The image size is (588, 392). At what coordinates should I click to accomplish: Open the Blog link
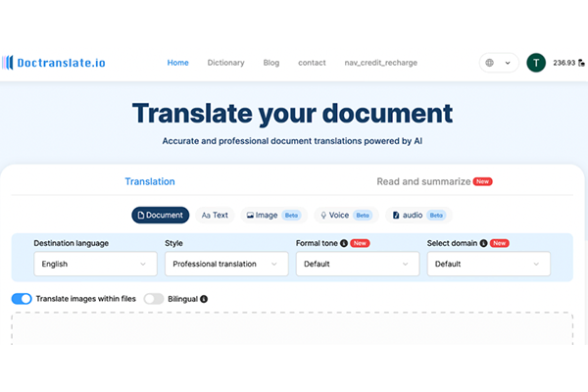(271, 63)
